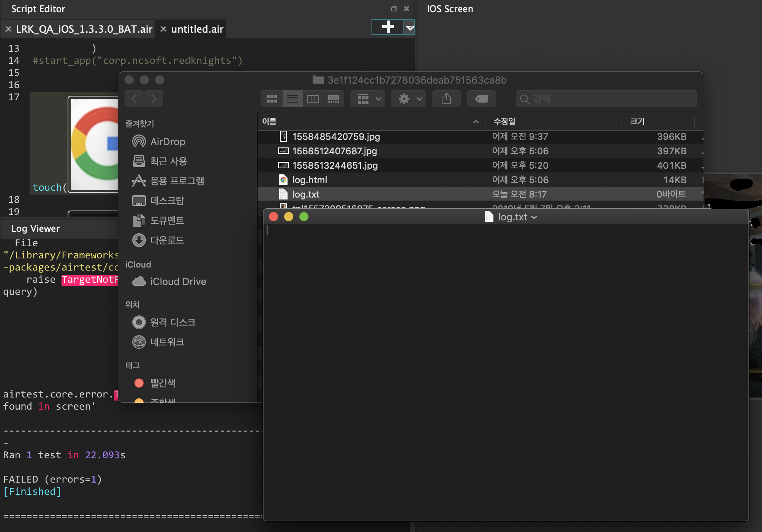This screenshot has width=762, height=532.
Task: Click the Finder share icon
Action: (447, 99)
